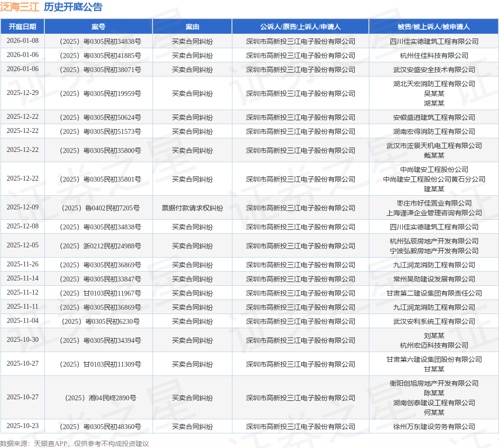Click defendant 杭州佳佳科技有限公司
499x448 pixels.
pyautogui.click(x=434, y=56)
